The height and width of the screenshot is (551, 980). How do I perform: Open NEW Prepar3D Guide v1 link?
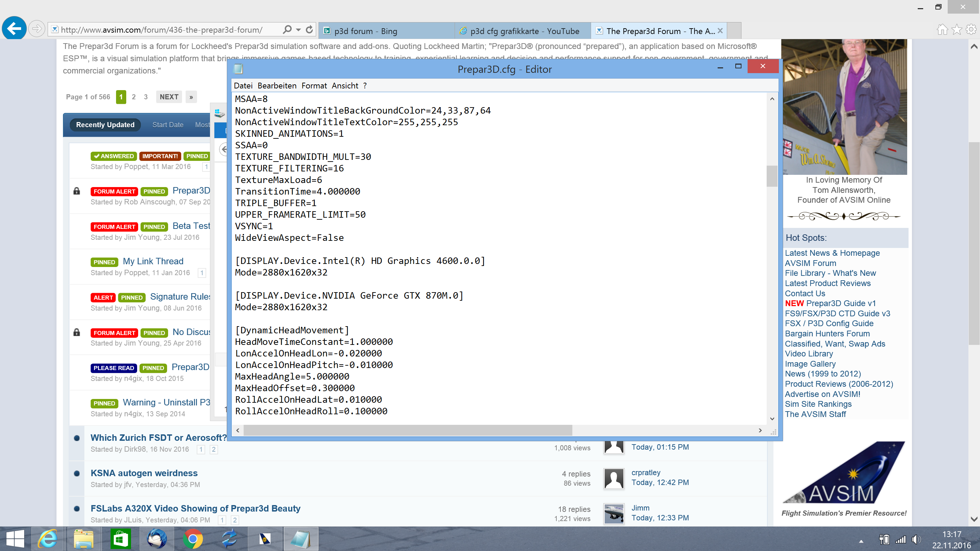click(830, 303)
